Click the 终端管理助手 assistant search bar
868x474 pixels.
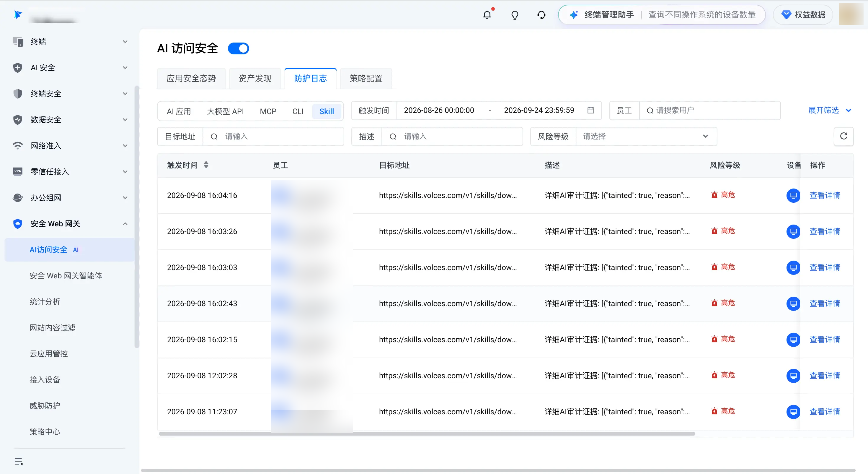pyautogui.click(x=662, y=15)
